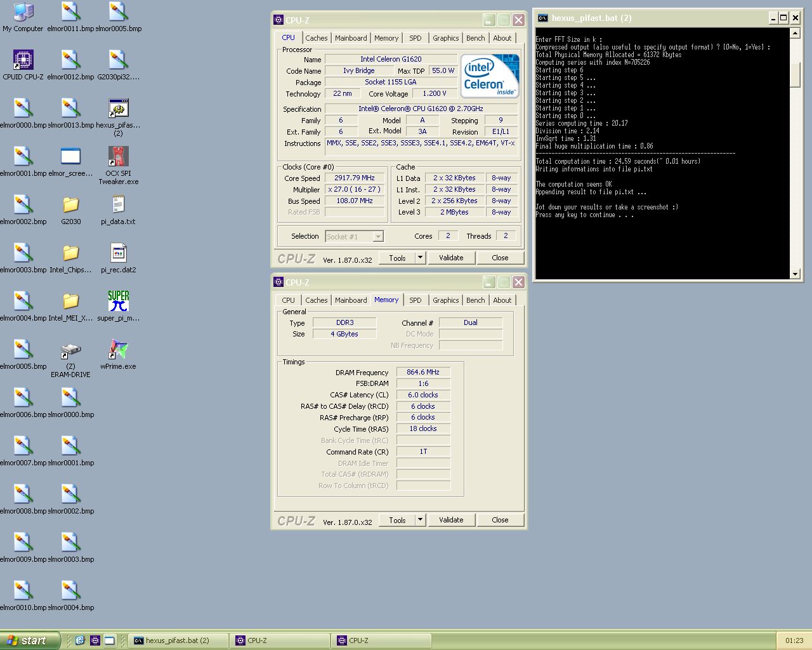Select the elmor0007.bmp file icon
812x650 pixels.
[23, 450]
